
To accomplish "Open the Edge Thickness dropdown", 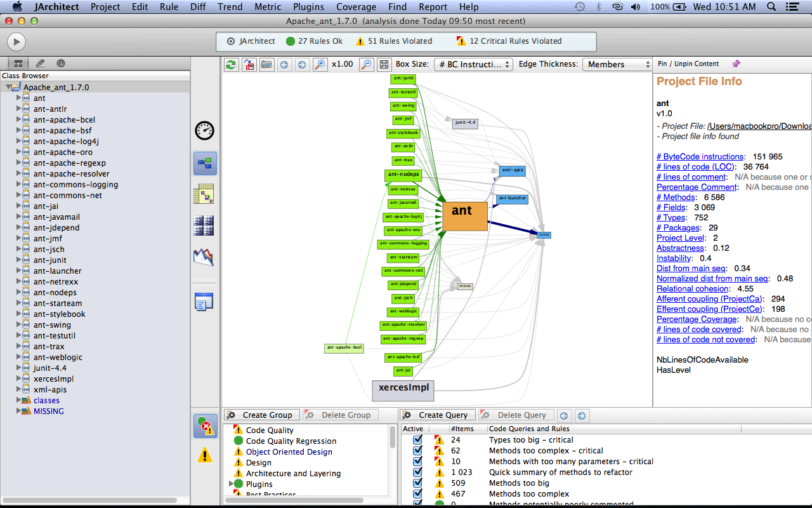I will pyautogui.click(x=618, y=64).
